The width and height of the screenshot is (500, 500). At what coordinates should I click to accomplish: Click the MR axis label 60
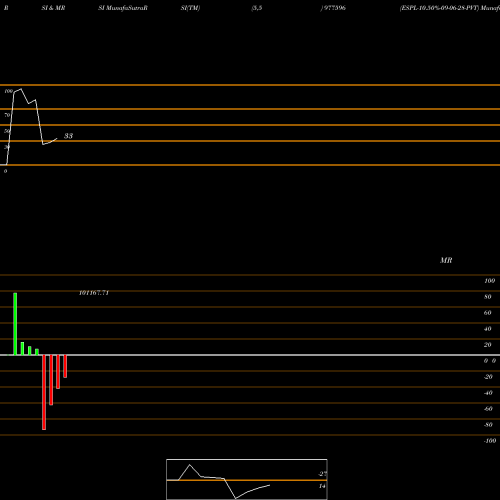[488, 313]
